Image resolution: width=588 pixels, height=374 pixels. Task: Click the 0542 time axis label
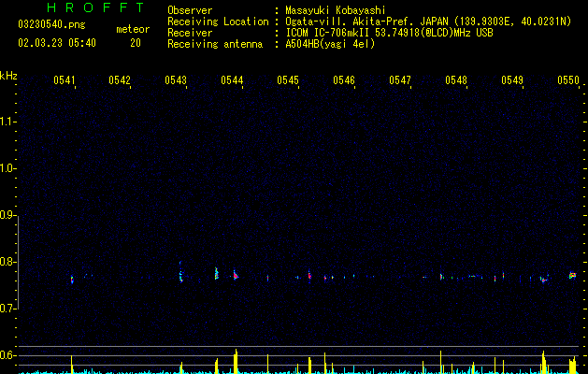(120, 80)
